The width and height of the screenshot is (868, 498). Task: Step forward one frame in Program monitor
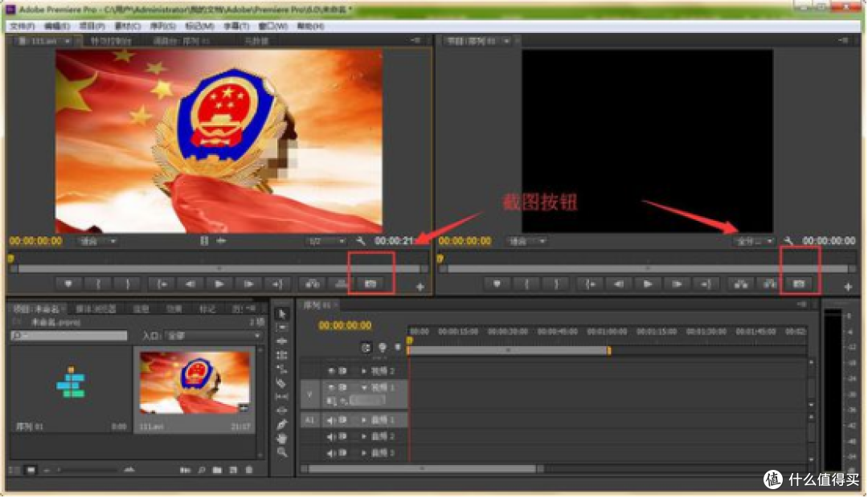pos(677,284)
